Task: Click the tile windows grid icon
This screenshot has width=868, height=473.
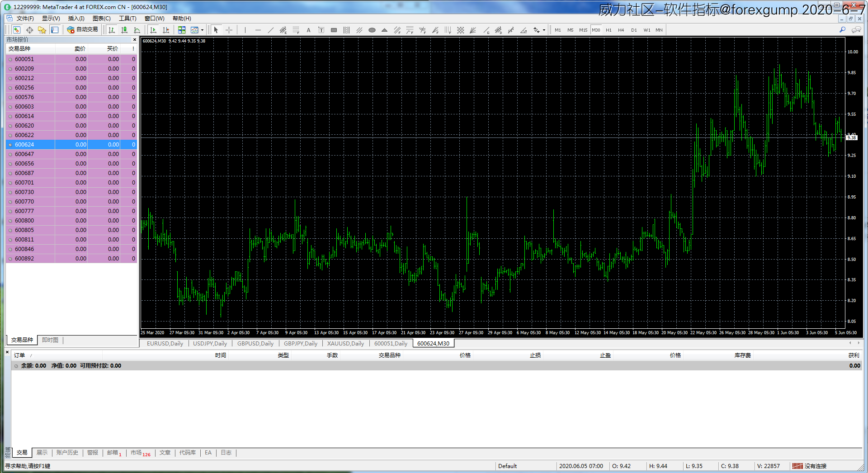Action: (182, 30)
